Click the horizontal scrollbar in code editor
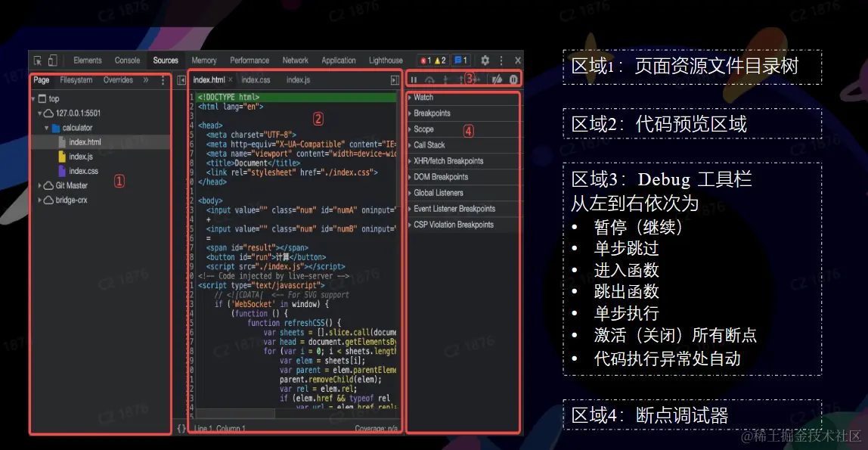This screenshot has height=450, width=868. (234, 414)
